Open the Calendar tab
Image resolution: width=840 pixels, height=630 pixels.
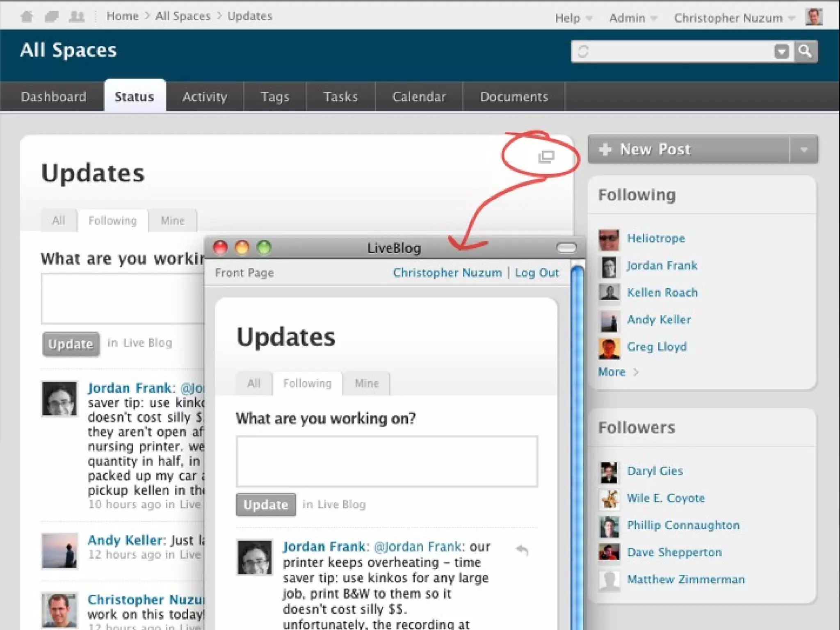point(419,97)
